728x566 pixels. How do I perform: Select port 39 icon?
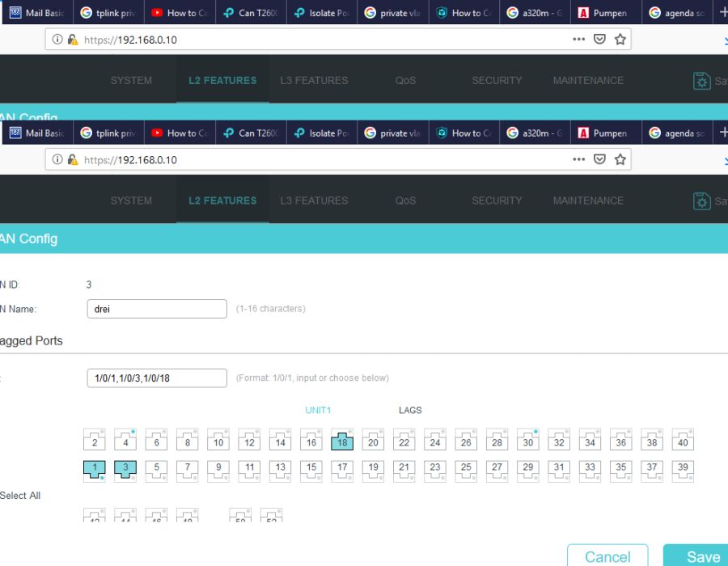pyautogui.click(x=683, y=471)
